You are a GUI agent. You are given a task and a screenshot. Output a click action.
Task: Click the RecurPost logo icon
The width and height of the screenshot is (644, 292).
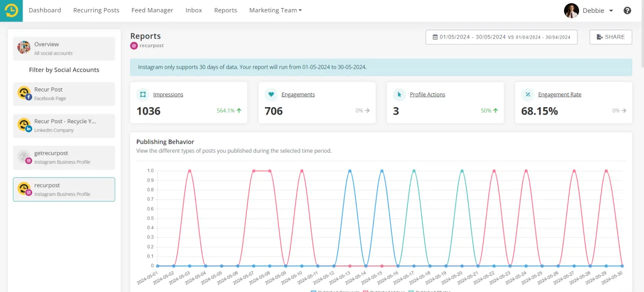pyautogui.click(x=11, y=11)
